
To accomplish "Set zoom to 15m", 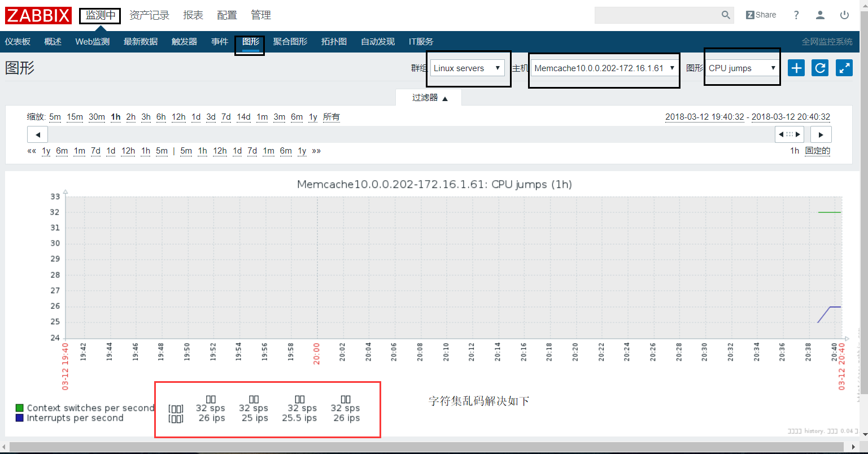I will click(x=75, y=117).
